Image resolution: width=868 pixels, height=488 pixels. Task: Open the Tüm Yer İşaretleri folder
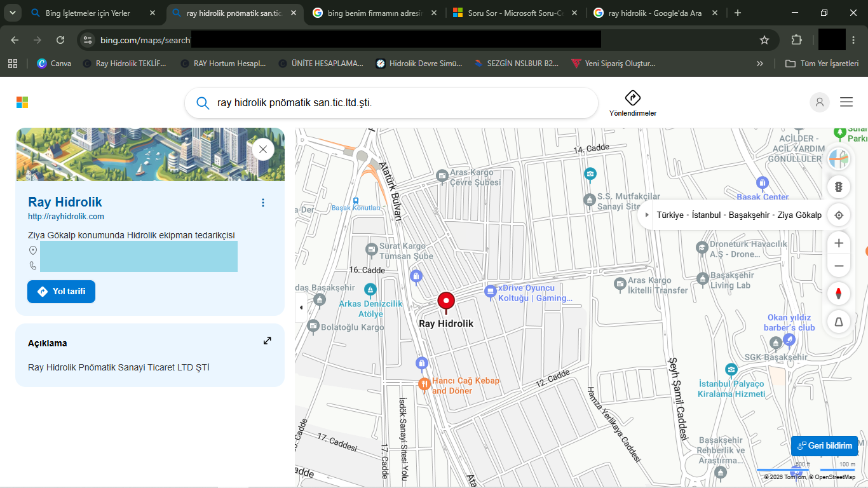click(822, 64)
